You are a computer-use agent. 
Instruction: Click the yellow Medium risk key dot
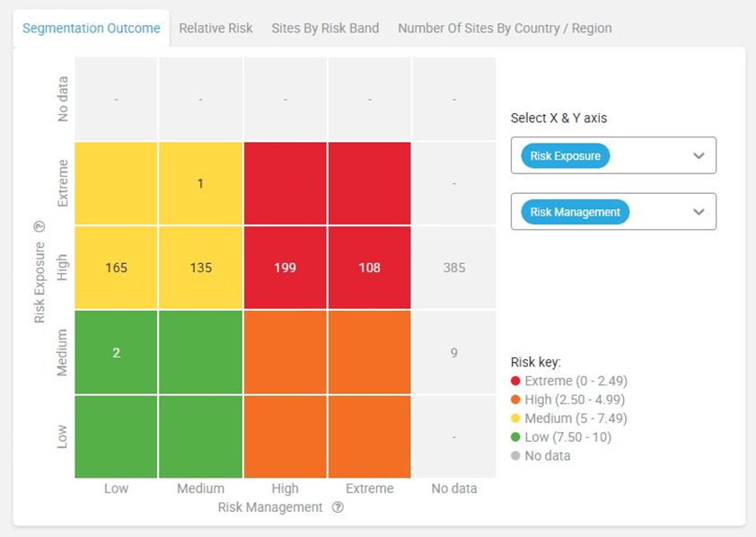515,418
